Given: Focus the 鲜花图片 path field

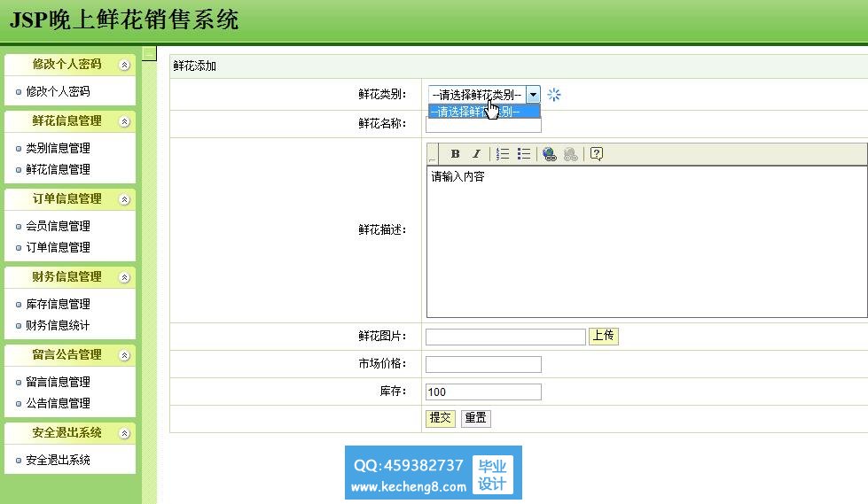Looking at the screenshot, I should 505,337.
